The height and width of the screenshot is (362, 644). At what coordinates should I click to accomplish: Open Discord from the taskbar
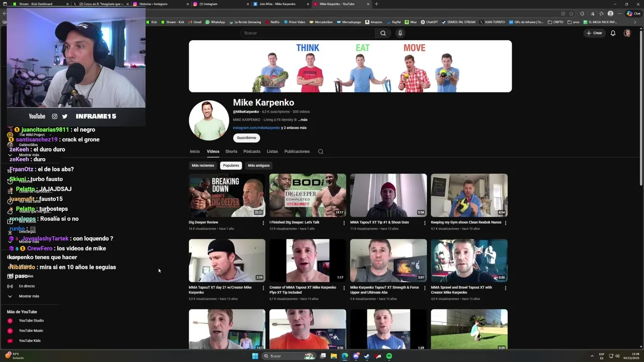356,356
